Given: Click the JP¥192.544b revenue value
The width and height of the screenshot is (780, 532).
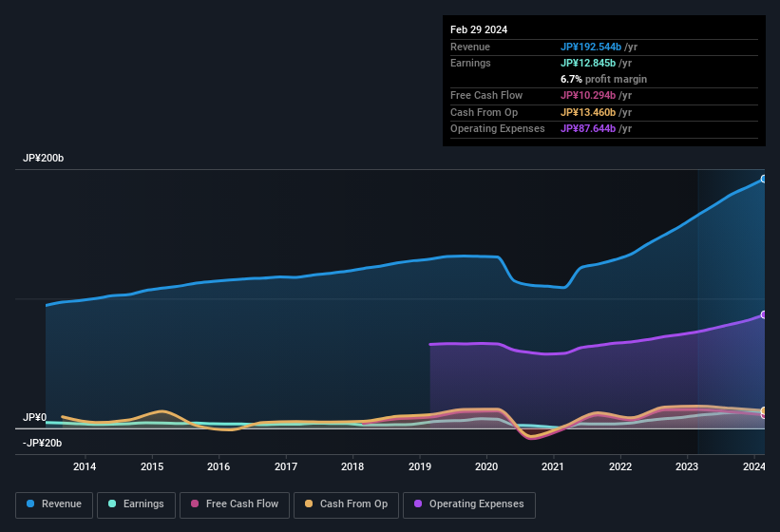Looking at the screenshot, I should pos(590,47).
